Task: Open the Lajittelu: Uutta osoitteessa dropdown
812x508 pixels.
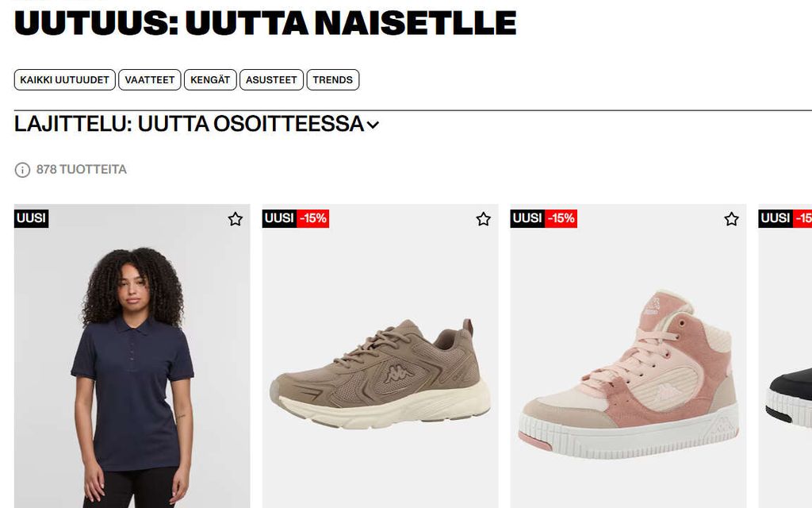Action: (197, 124)
